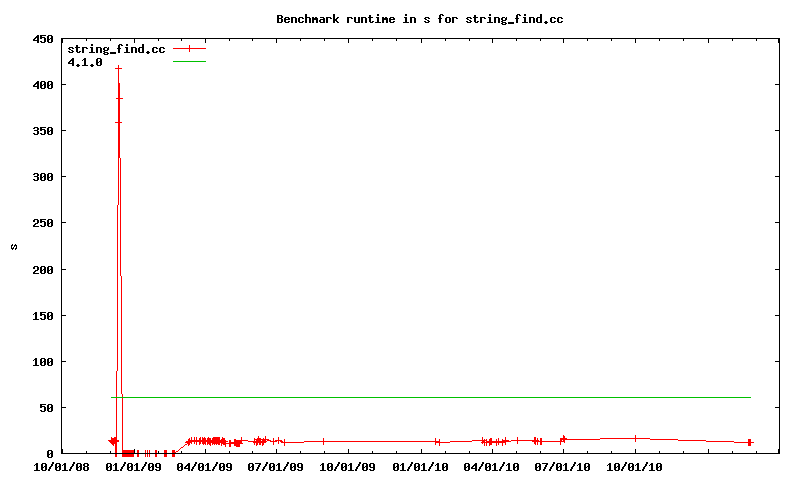Click the 01/01/09 x-axis date label
Screen dimensions: 800x480
pyautogui.click(x=134, y=466)
